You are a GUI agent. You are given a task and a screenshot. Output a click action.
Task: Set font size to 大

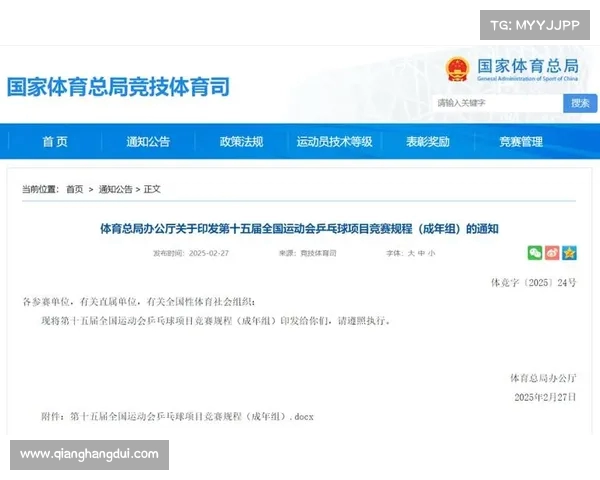pyautogui.click(x=411, y=253)
